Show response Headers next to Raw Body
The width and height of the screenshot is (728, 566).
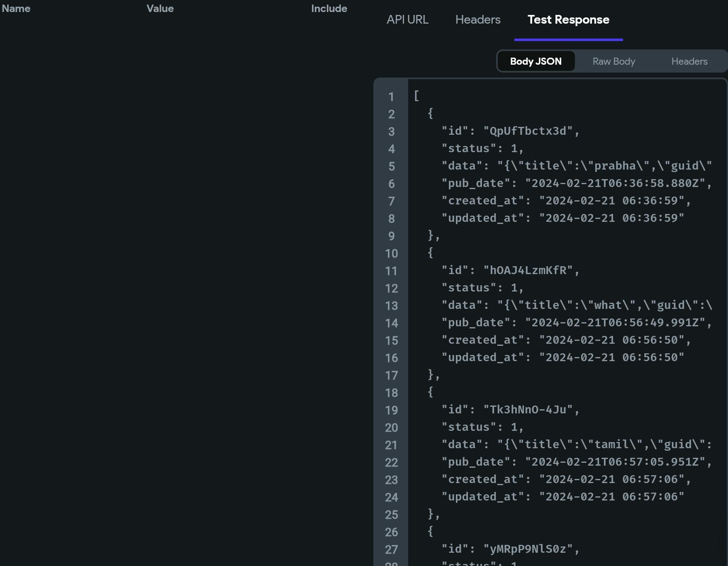(x=689, y=61)
